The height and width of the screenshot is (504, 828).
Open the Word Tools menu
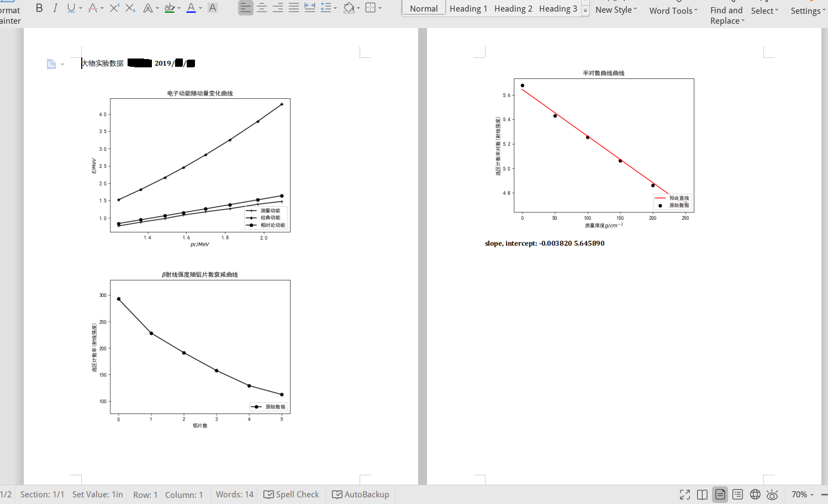673,10
